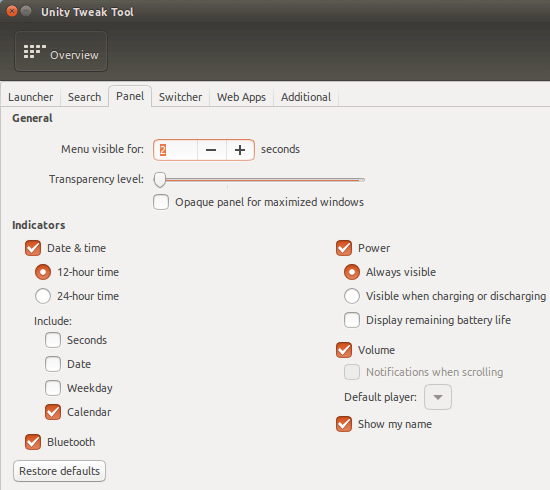Focus the Menu visible for seconds field

(x=175, y=150)
